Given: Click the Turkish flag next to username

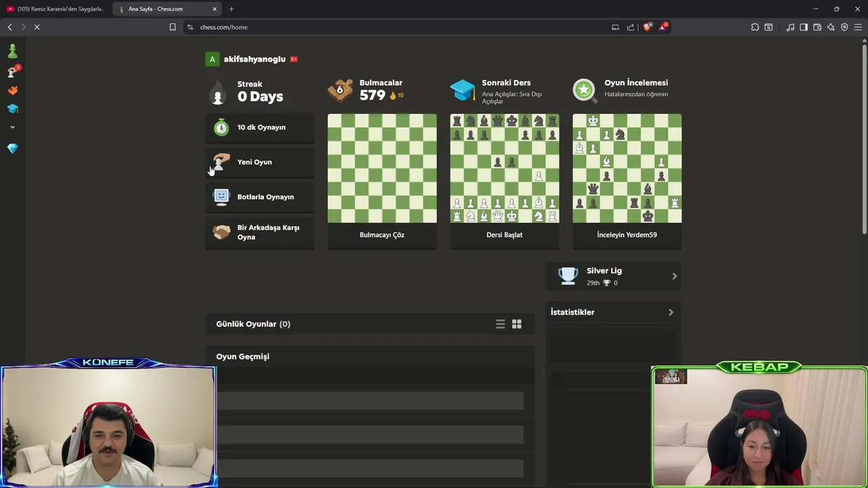Looking at the screenshot, I should pyautogui.click(x=294, y=59).
